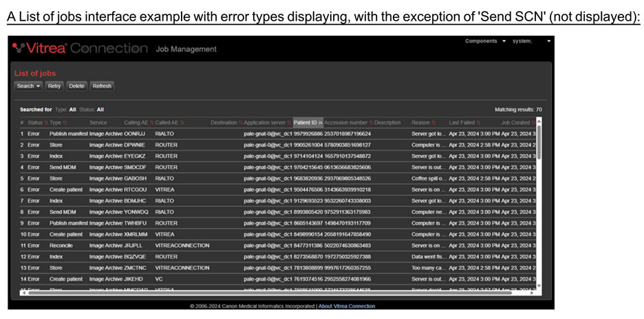
Task: Click the Delete button
Action: [x=77, y=86]
